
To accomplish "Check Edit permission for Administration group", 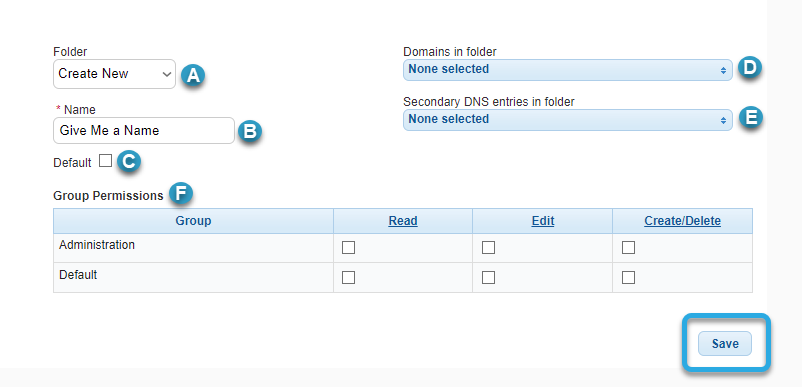I will [x=488, y=248].
